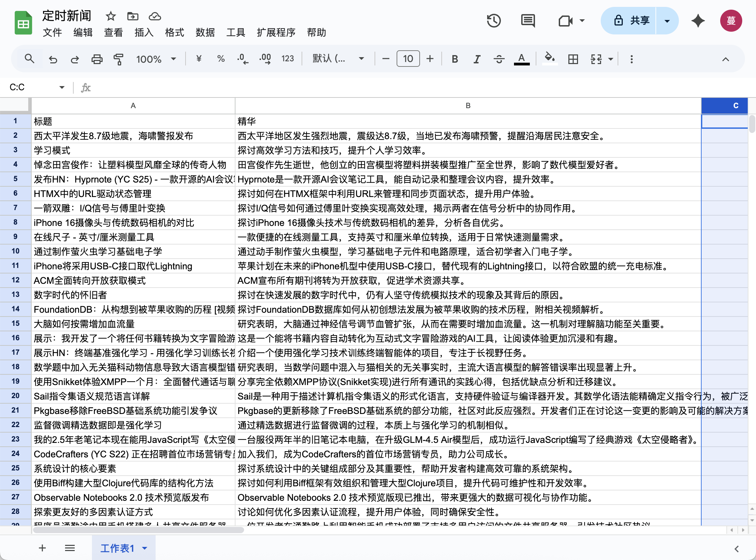Open the 数据 menu
This screenshot has width=756, height=560.
pos(205,32)
